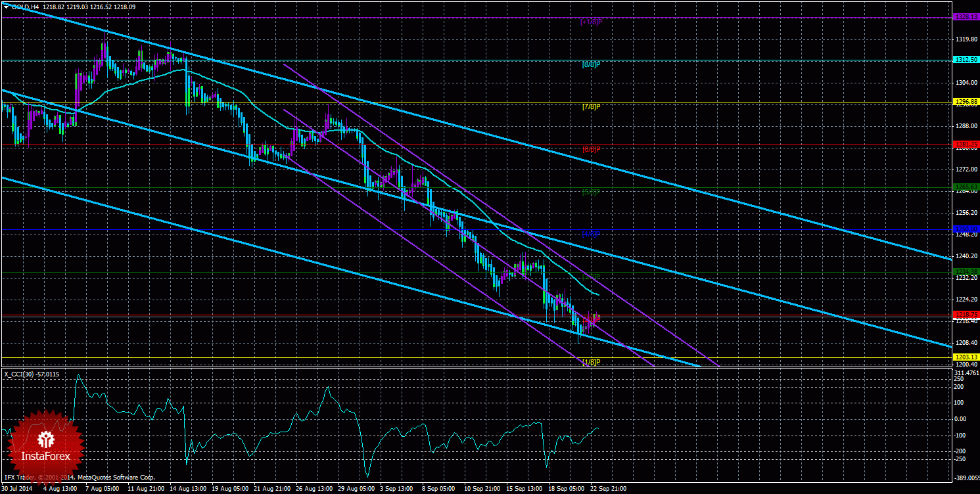Select the yellow 1296.88 price tag
Screen dimensions: 980x494
click(966, 102)
